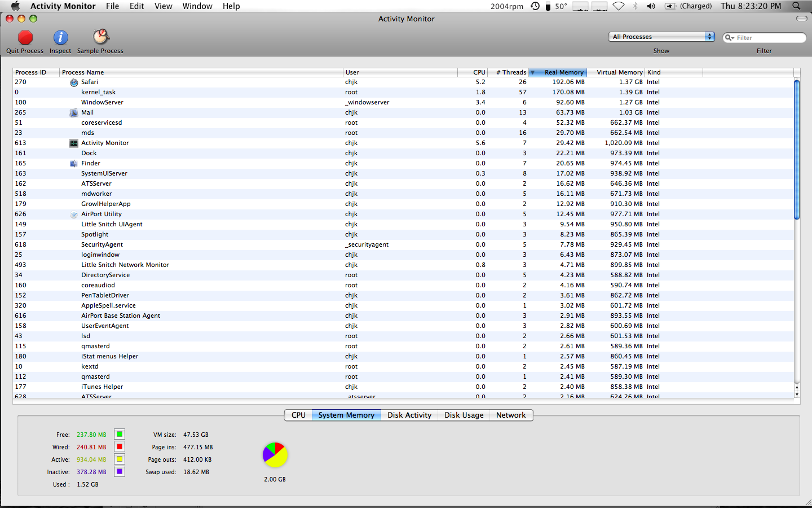Click the second activity graph in menu bar
Screen dimensions: 812x508
(599, 6)
